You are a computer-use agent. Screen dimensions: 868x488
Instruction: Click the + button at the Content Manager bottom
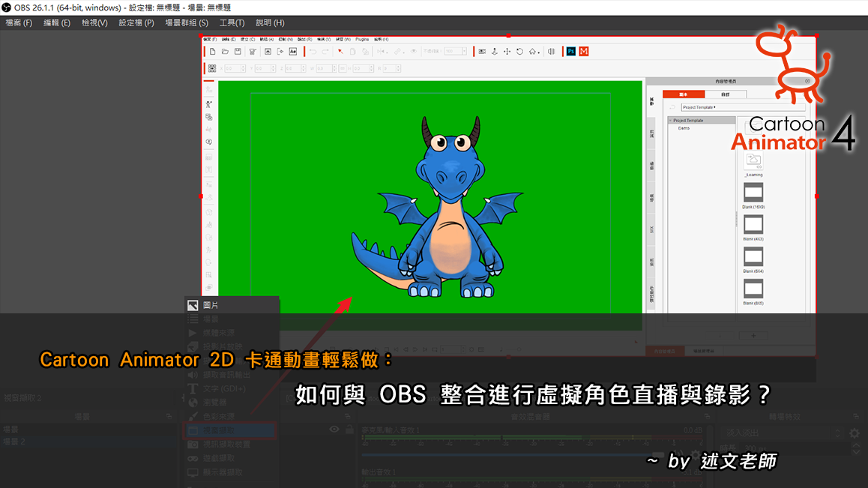[753, 335]
